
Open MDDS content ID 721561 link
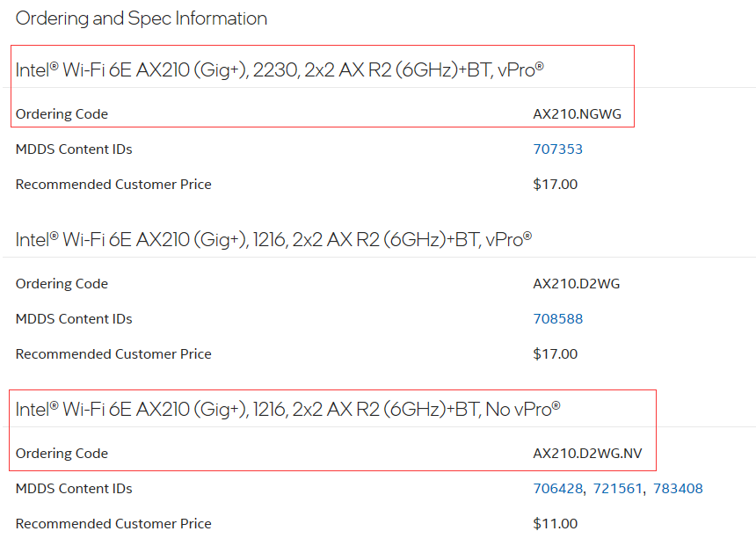pos(618,489)
